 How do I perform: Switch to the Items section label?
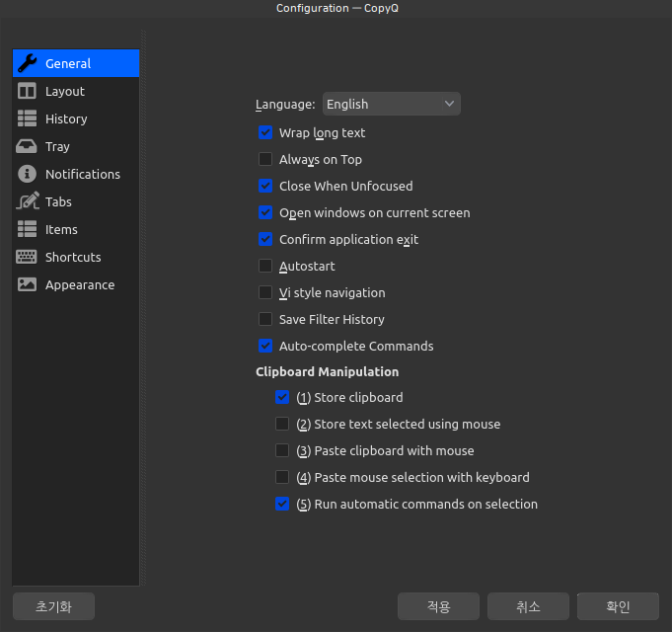pos(61,229)
